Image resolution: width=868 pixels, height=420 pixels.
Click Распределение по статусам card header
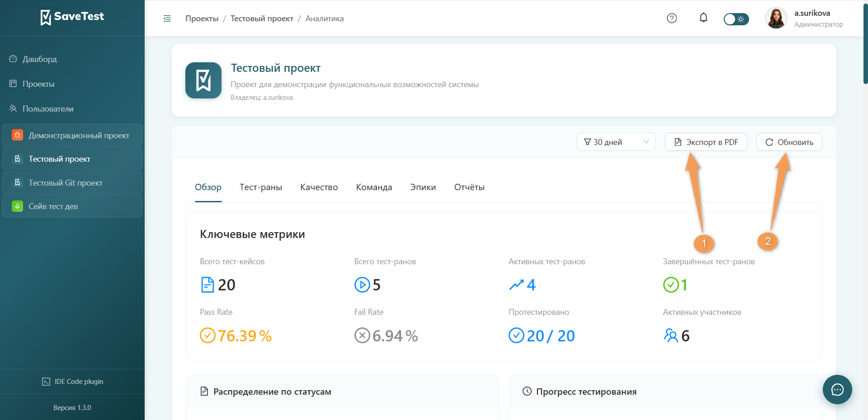coord(343,392)
